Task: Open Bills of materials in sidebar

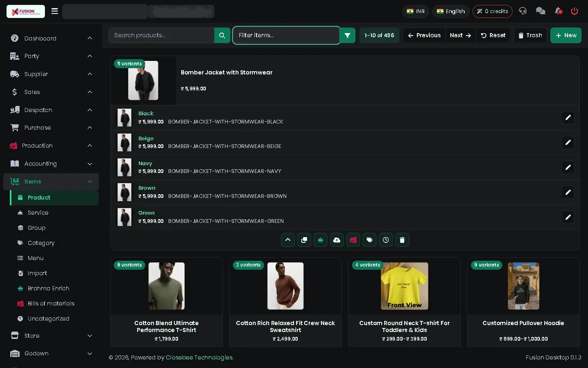Action: coord(54,303)
